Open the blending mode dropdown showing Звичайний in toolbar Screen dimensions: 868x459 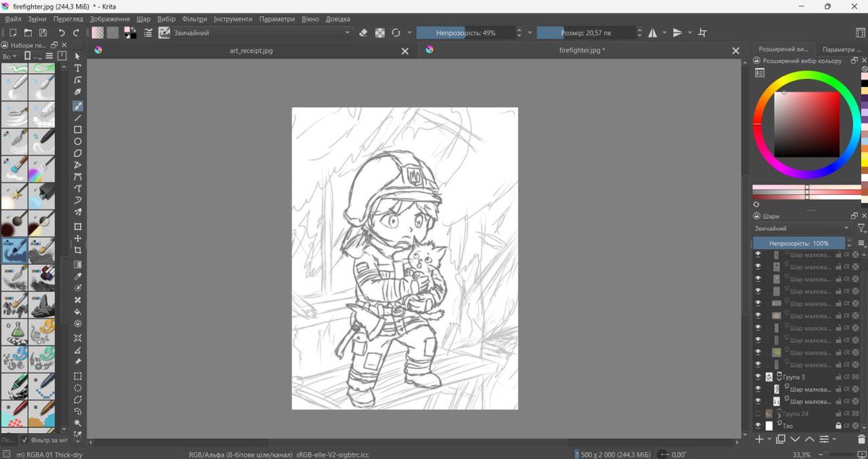(262, 33)
